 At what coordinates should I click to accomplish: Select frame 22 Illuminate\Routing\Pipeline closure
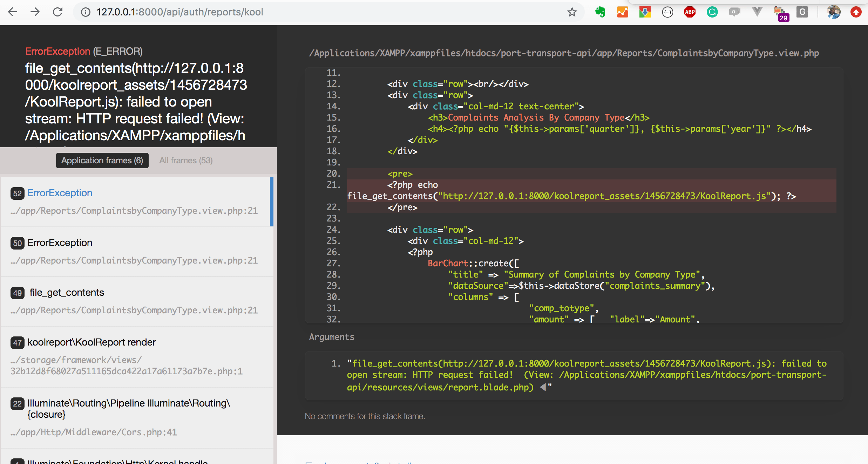coord(137,418)
